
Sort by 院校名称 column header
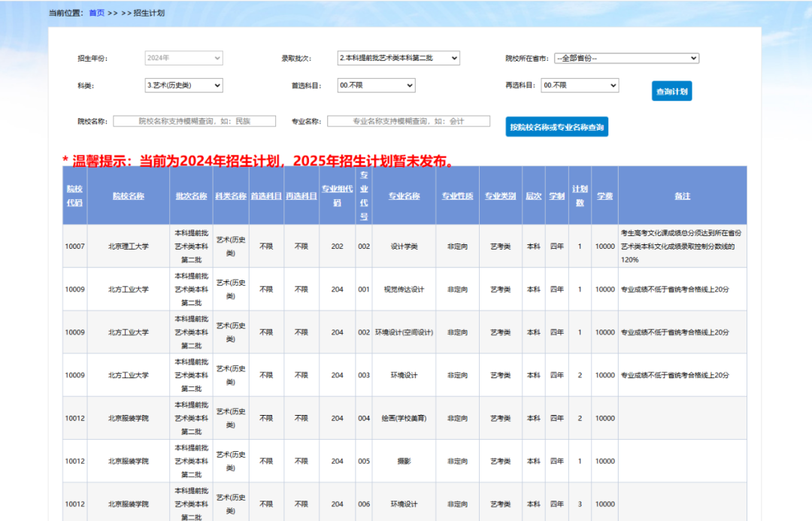128,196
